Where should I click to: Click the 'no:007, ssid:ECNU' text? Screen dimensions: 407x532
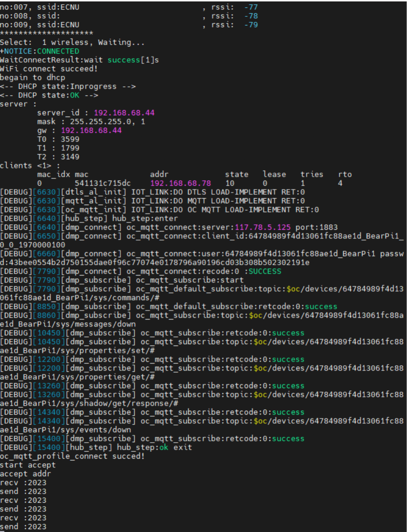click(x=40, y=7)
